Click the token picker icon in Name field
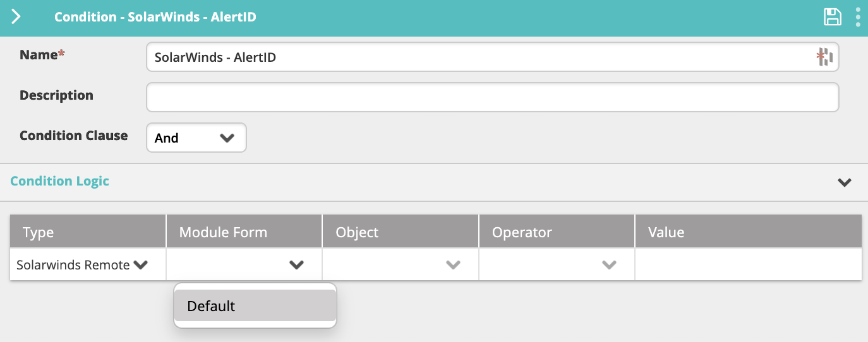 825,57
